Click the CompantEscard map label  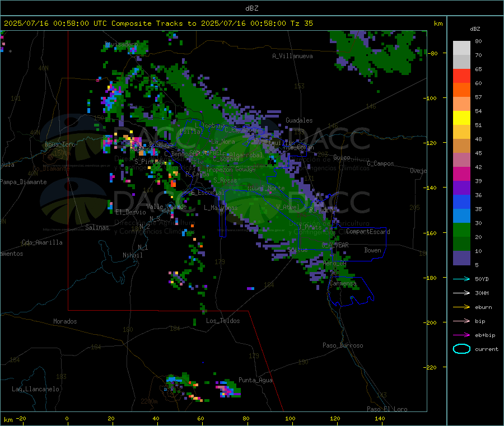click(x=368, y=232)
